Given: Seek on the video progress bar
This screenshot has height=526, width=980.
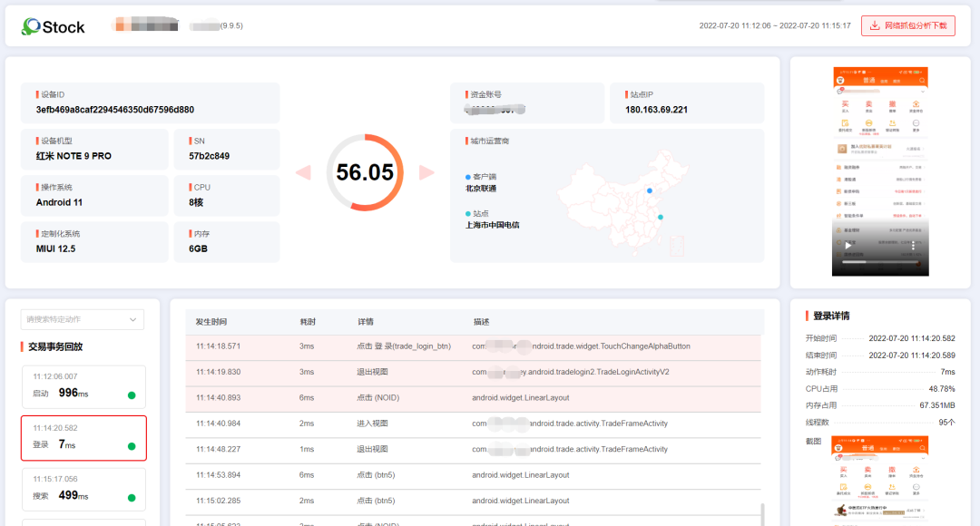Looking at the screenshot, I should 878,263.
